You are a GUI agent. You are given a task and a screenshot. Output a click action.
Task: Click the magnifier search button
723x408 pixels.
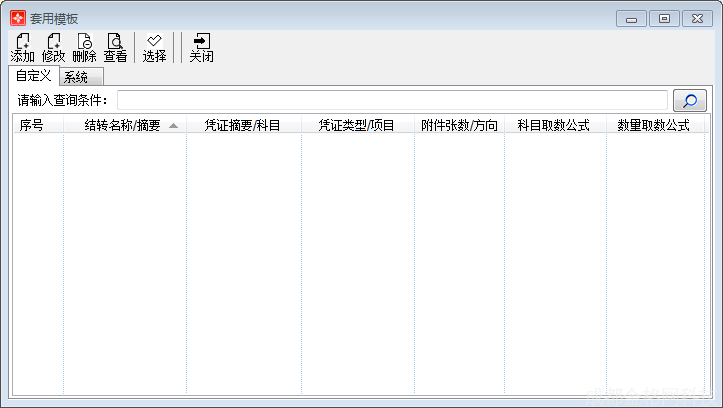(x=689, y=100)
